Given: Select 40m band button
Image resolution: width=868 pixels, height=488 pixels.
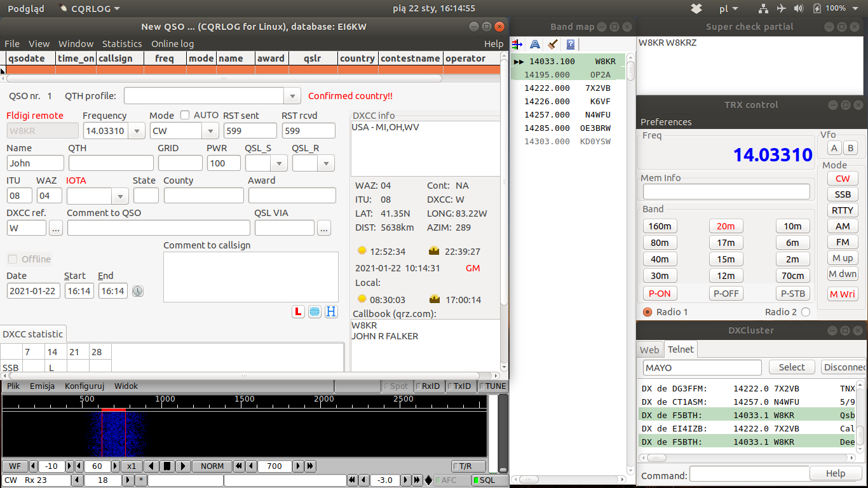Looking at the screenshot, I should tap(660, 259).
